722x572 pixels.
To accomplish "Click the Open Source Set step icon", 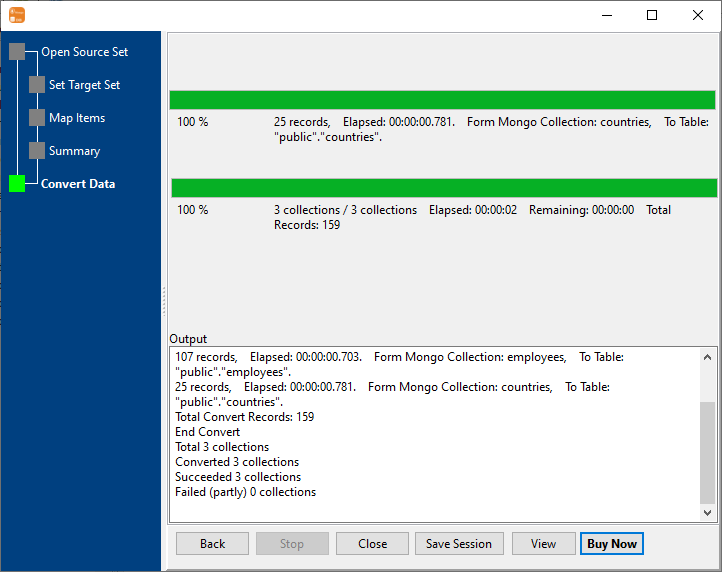I will click(17, 52).
